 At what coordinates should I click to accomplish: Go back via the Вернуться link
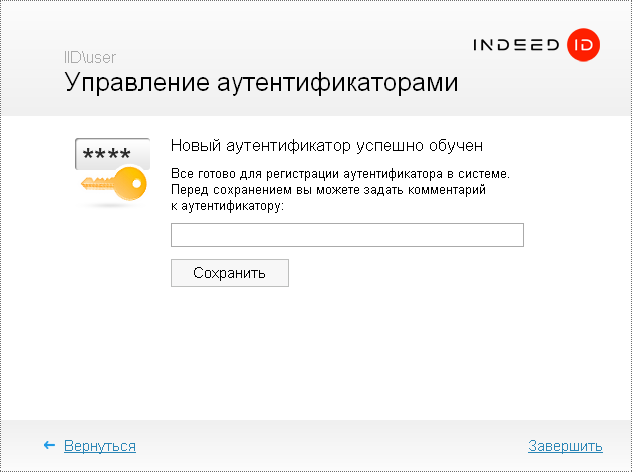click(100, 446)
